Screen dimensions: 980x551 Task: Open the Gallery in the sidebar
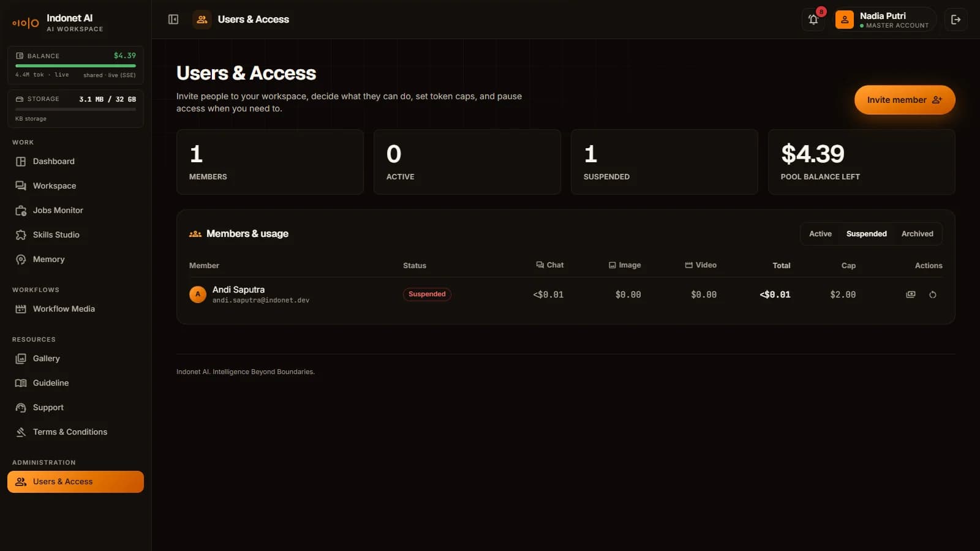[75, 359]
